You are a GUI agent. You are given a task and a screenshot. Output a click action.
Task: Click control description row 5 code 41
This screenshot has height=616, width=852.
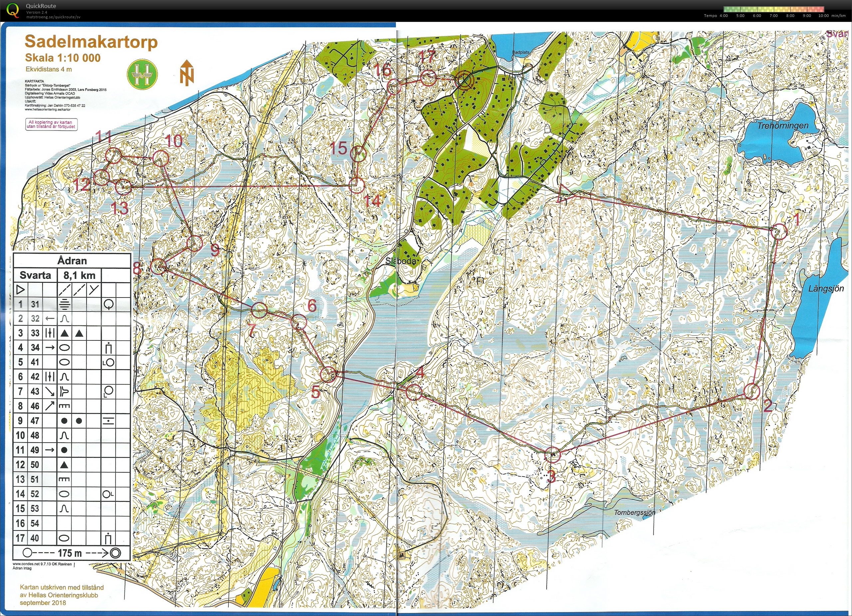(35, 362)
